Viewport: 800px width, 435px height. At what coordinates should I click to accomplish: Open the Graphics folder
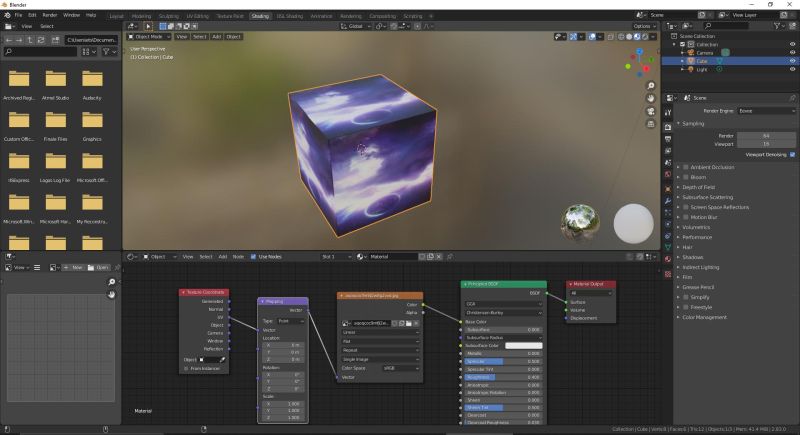pyautogui.click(x=92, y=126)
